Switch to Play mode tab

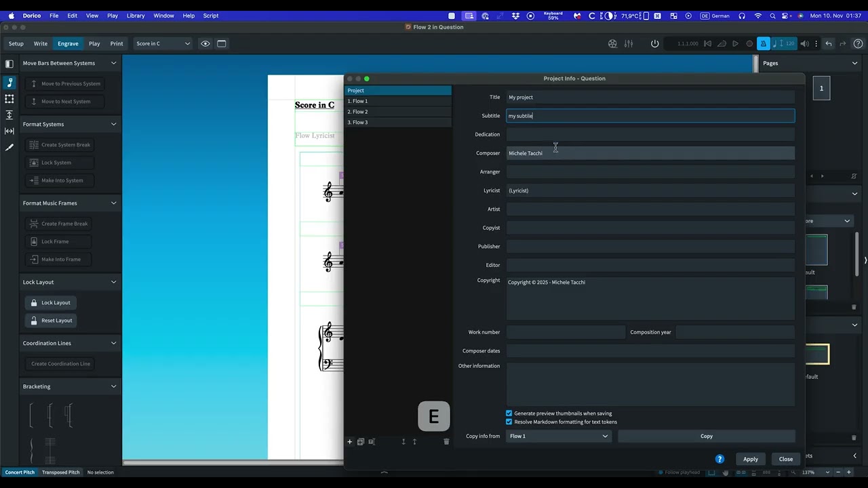pyautogui.click(x=94, y=43)
